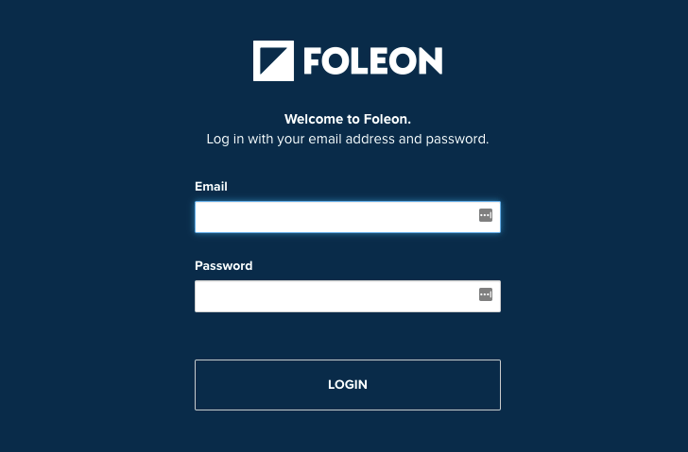This screenshot has height=452, width=688.
Task: Click the Foleon square logo mark
Action: click(273, 61)
